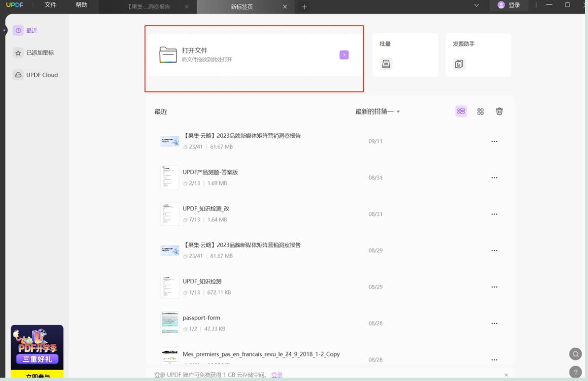
Task: Open the question mark help icon
Action: [575, 372]
